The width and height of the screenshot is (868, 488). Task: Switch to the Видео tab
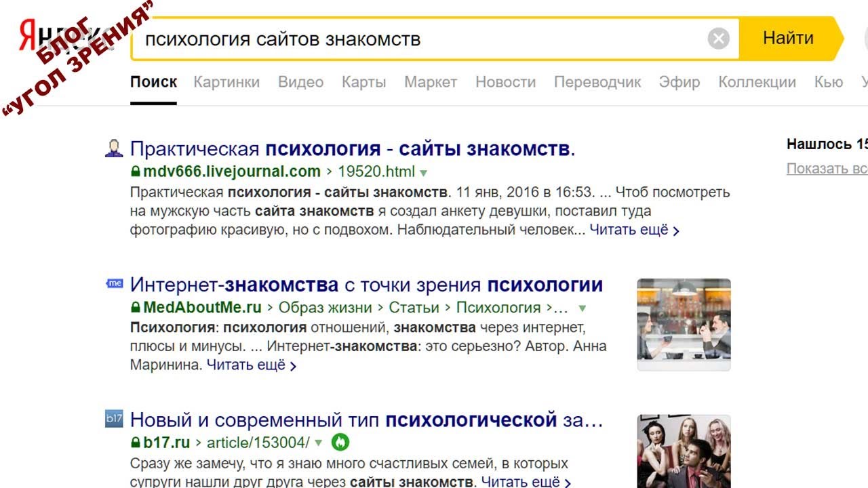(x=300, y=82)
